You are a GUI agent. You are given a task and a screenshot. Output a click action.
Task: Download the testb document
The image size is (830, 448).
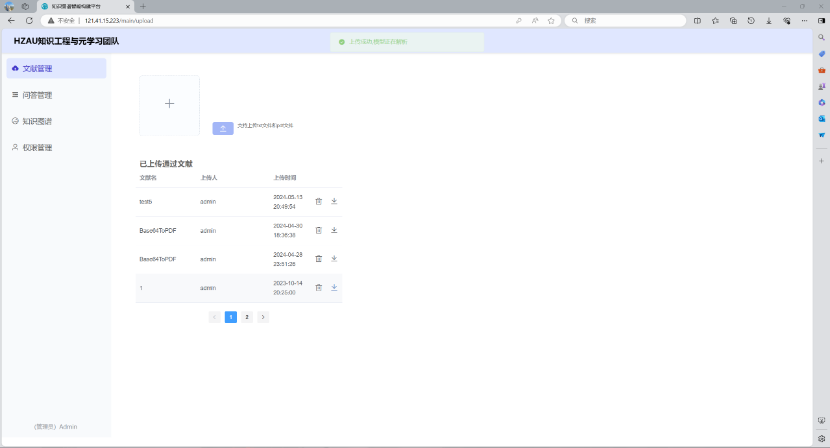334,201
